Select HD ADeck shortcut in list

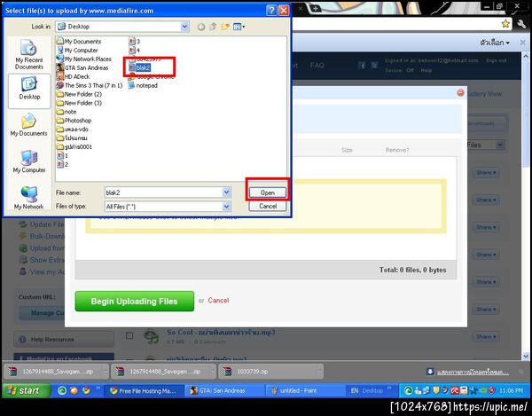tap(74, 76)
